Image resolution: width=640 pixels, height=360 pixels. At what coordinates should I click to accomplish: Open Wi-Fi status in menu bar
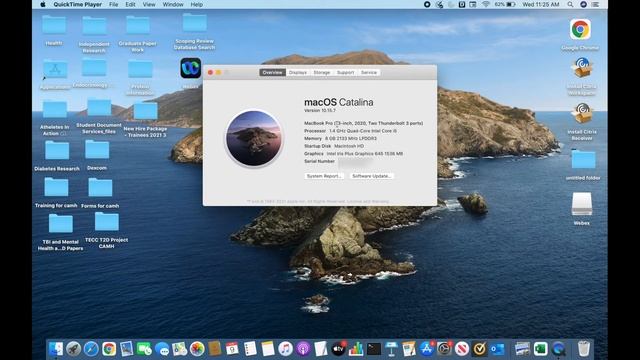pyautogui.click(x=486, y=4)
